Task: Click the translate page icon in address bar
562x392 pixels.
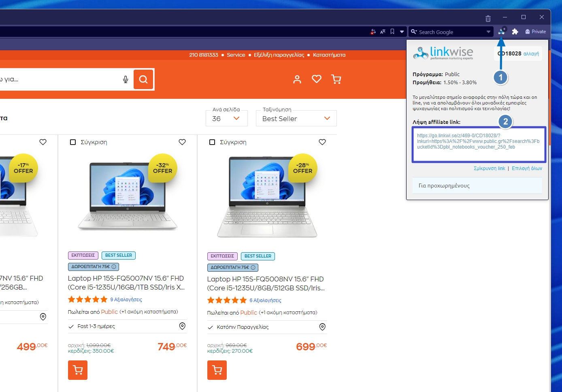Action: (x=383, y=32)
